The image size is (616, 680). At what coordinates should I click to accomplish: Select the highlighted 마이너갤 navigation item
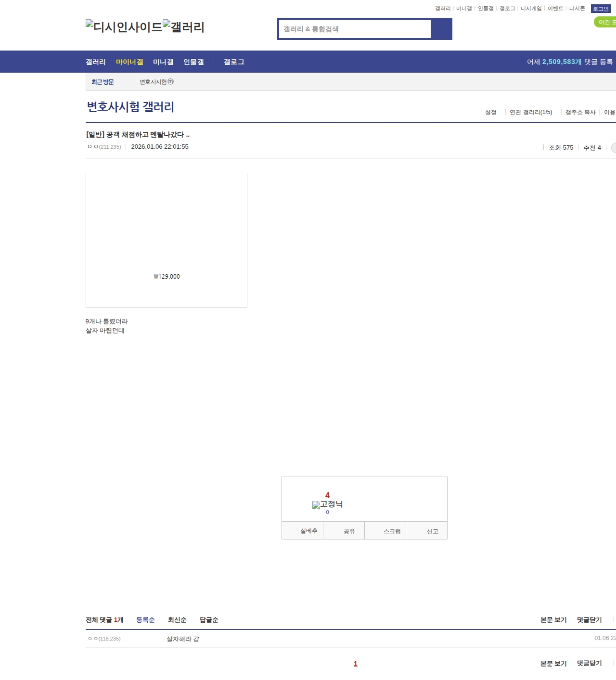click(x=129, y=62)
